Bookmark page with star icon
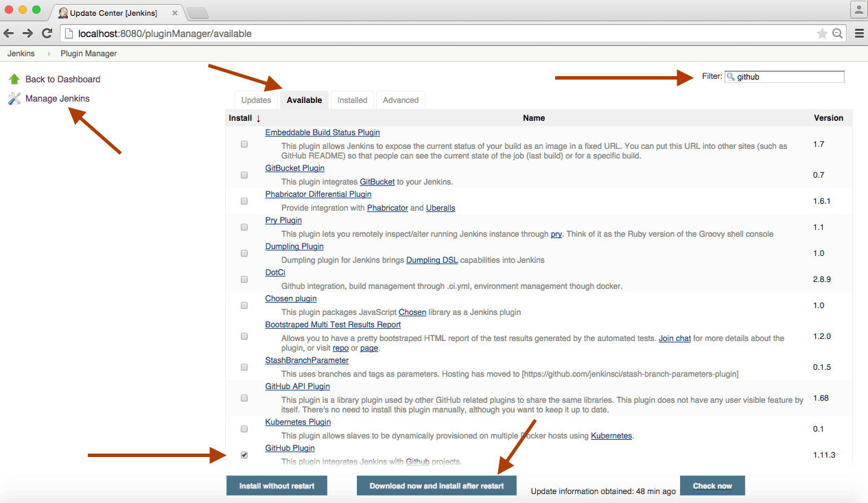 [x=821, y=33]
